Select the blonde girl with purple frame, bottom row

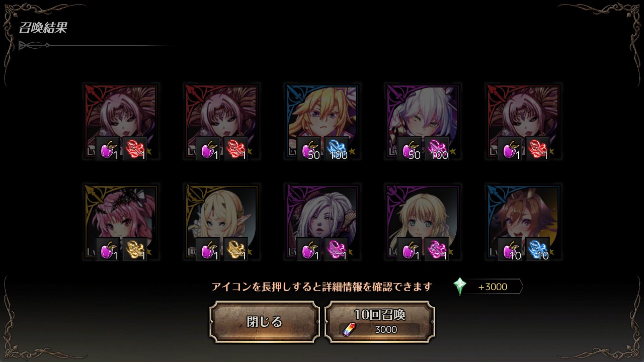pos(423,222)
